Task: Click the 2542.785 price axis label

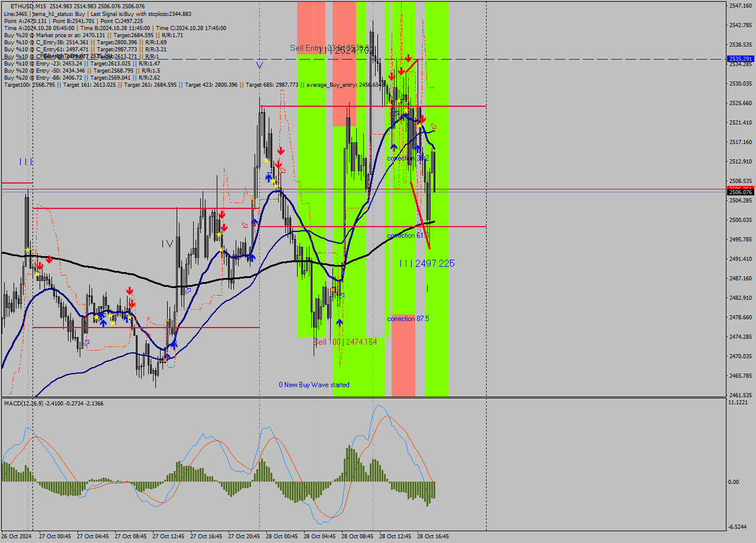Action: (x=741, y=25)
